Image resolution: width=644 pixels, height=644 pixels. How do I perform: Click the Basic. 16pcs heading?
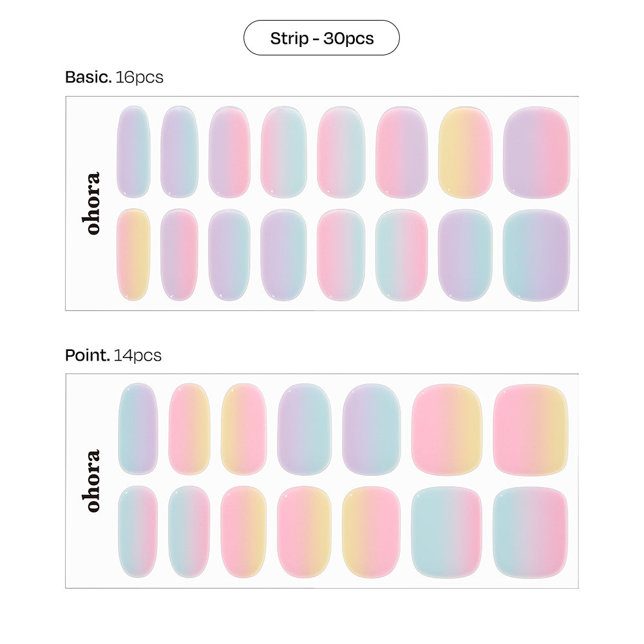point(114,77)
